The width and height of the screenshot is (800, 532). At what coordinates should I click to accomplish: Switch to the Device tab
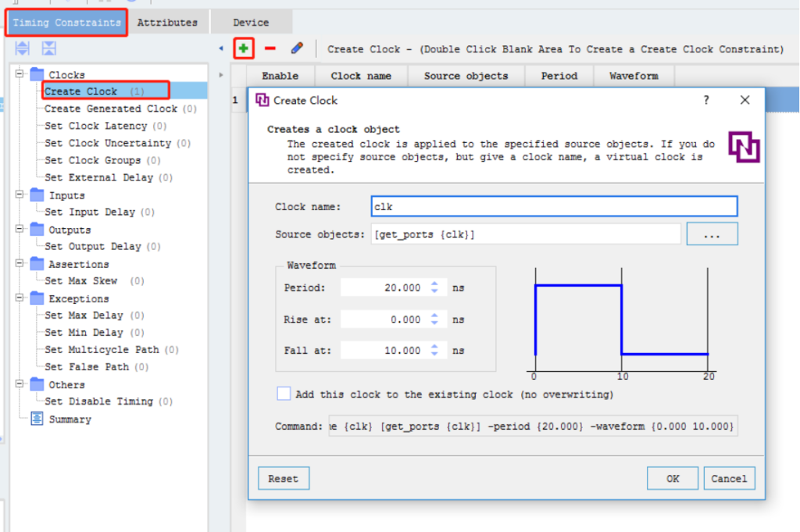coord(251,23)
